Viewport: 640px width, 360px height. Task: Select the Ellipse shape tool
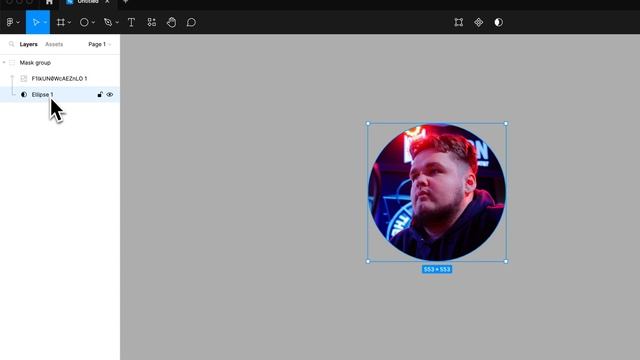[84, 22]
